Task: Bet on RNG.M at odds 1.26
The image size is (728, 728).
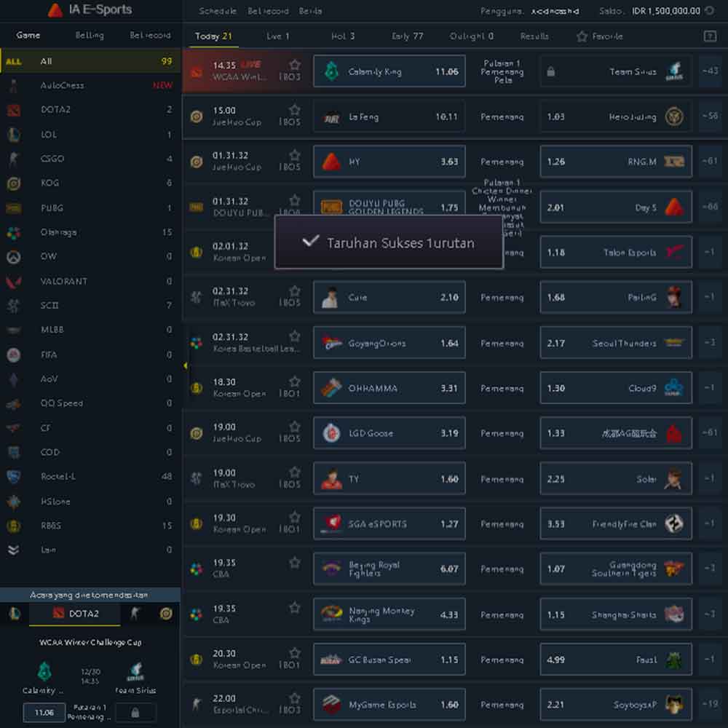Action: point(615,162)
